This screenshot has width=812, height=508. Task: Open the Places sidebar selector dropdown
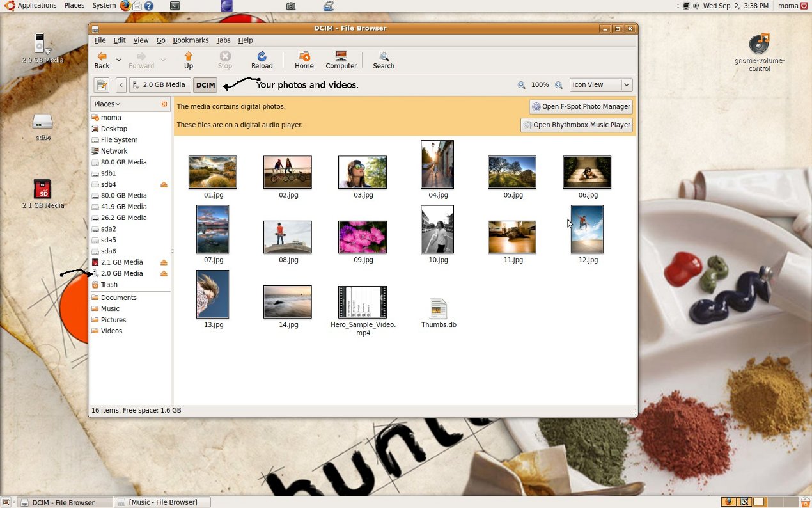[107, 104]
